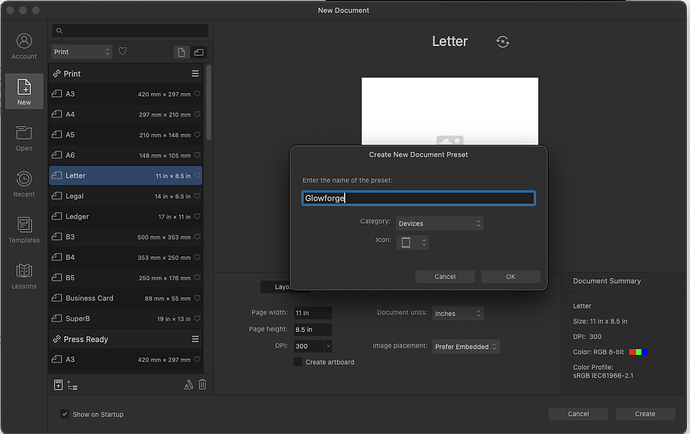Screen dimensions: 690x434
Task: Click the trash icon to delete preset
Action: (202, 384)
